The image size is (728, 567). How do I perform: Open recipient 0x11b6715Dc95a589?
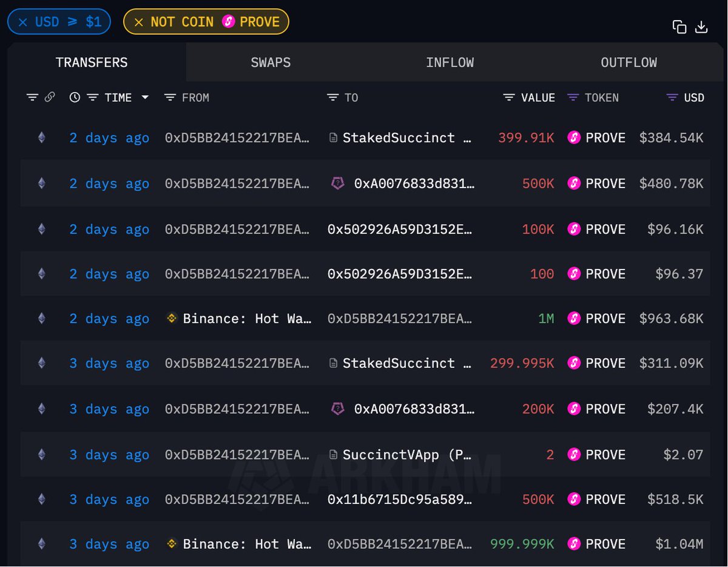[400, 500]
